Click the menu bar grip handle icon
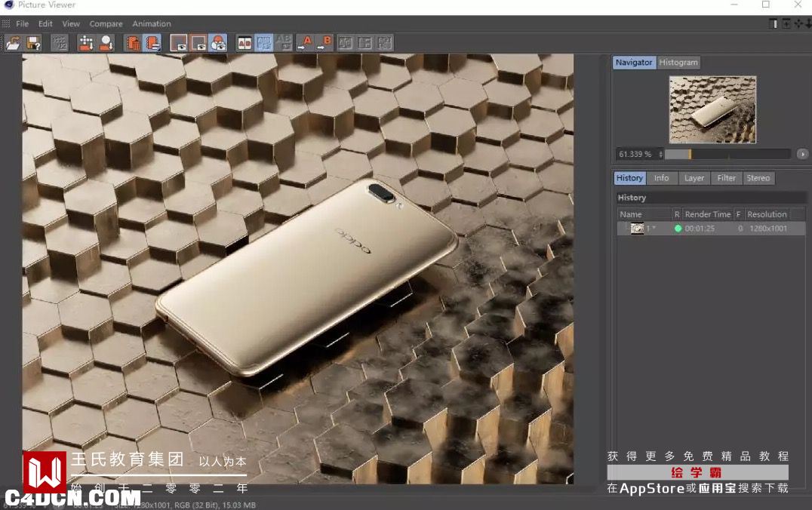The height and width of the screenshot is (510, 812). pyautogui.click(x=6, y=23)
